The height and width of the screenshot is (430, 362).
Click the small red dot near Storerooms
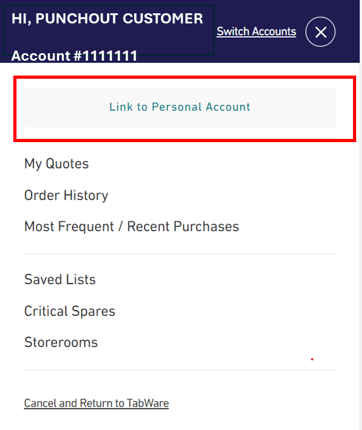coord(312,359)
